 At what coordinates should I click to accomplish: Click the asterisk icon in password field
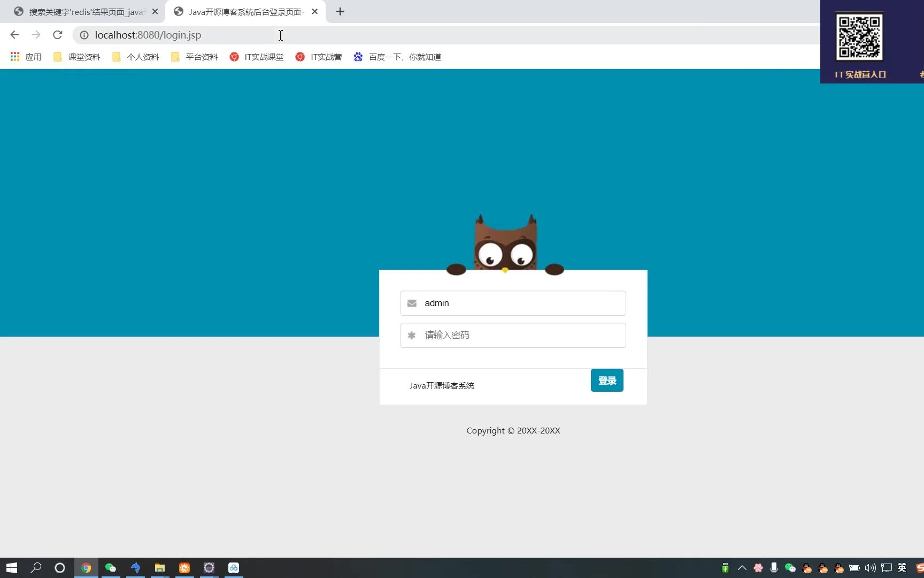tap(412, 336)
